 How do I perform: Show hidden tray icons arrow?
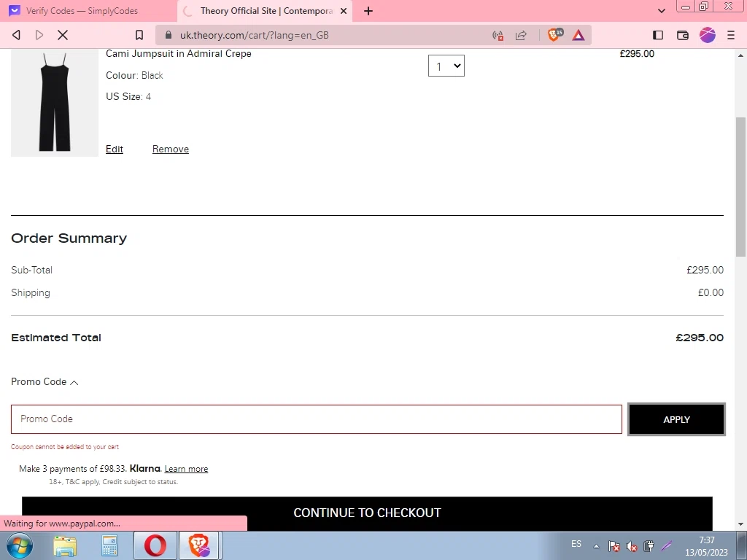pyautogui.click(x=596, y=545)
